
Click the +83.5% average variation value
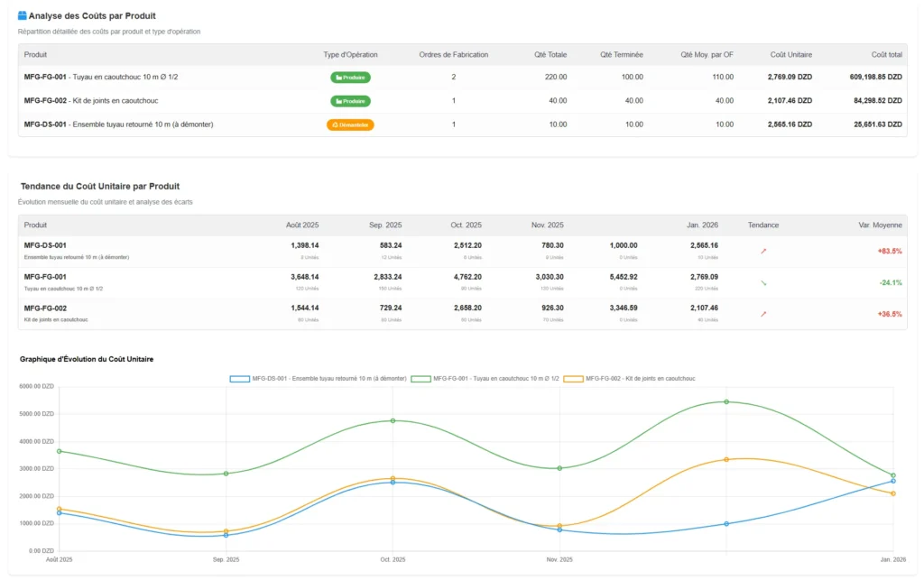(x=889, y=251)
